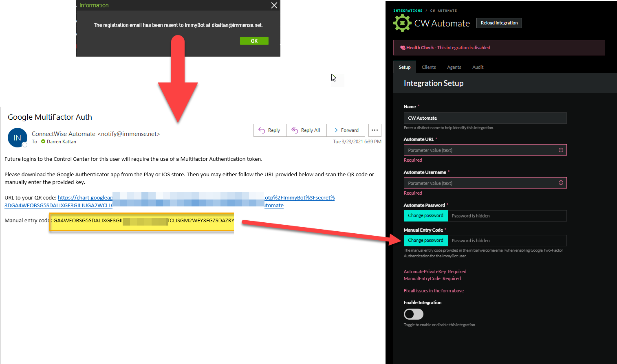Click the Health Check heart icon
This screenshot has width=617, height=364.
click(x=403, y=48)
